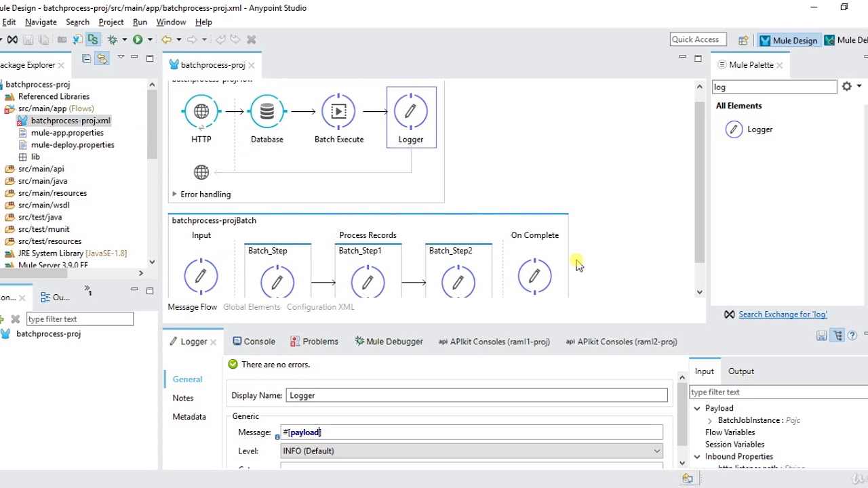Click the Debug bug icon

(x=113, y=39)
